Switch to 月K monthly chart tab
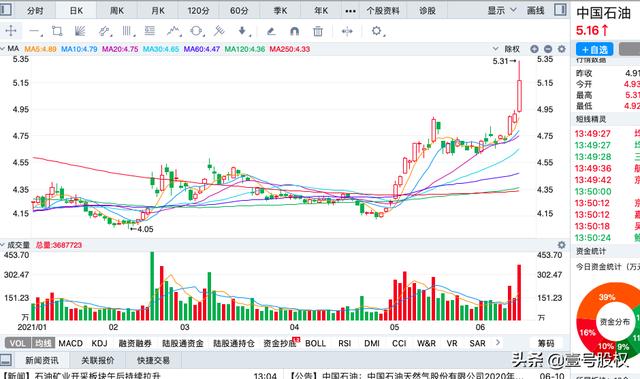Viewport: 640px width, 379px height. 158,11
